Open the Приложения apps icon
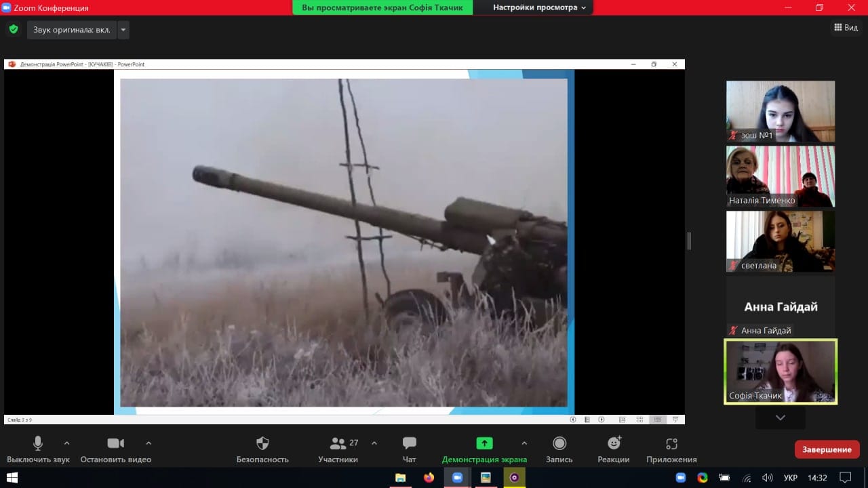This screenshot has width=868, height=488. (x=671, y=444)
